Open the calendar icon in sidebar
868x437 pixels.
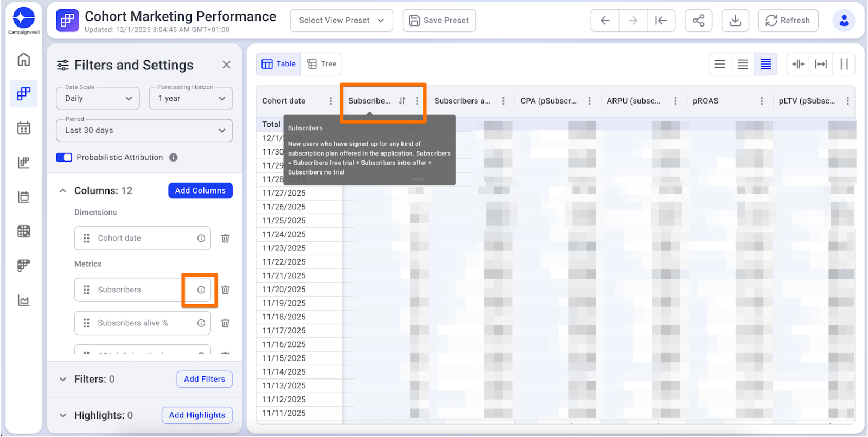24,128
